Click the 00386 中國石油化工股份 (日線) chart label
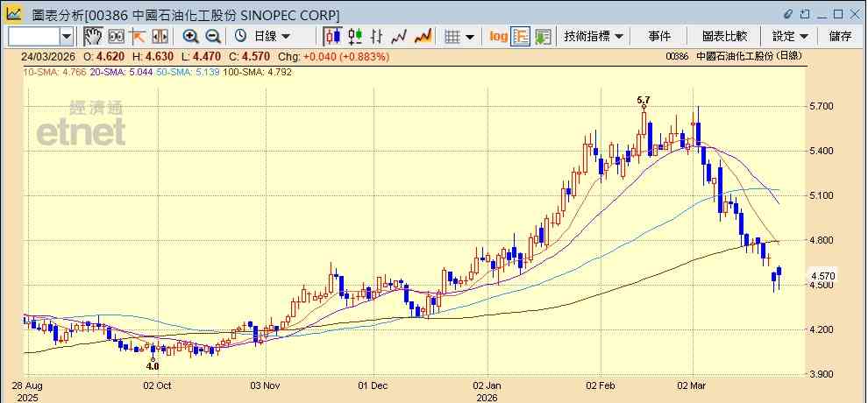Screen dimensions: 868x403 734,56
